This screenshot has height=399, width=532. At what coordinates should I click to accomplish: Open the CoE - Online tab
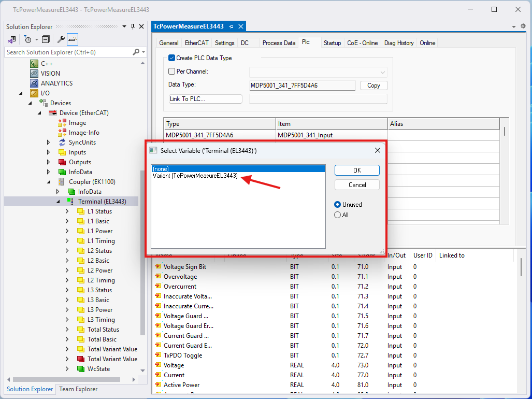(362, 43)
